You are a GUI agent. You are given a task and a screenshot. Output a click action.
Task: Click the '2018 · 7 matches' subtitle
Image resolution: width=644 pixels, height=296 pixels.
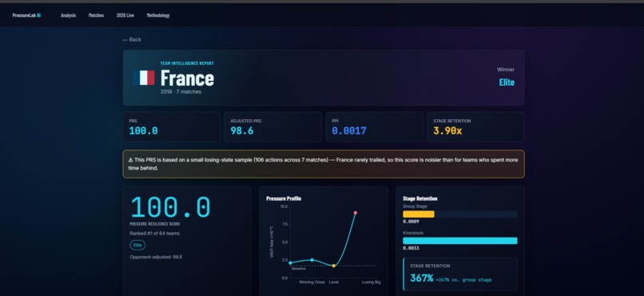181,92
